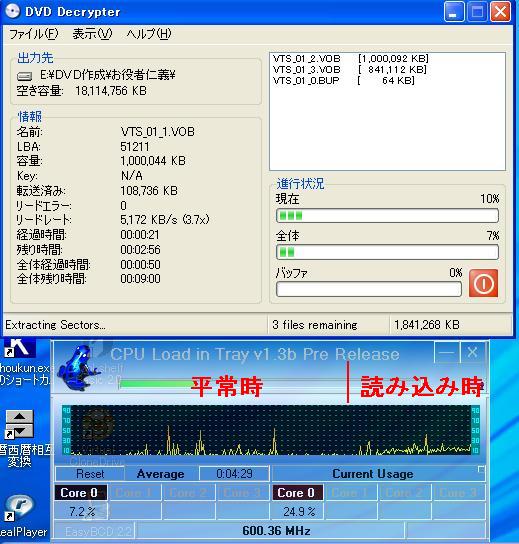Click the 7.2 % average value
Image resolution: width=519 pixels, height=544 pixels.
82,511
